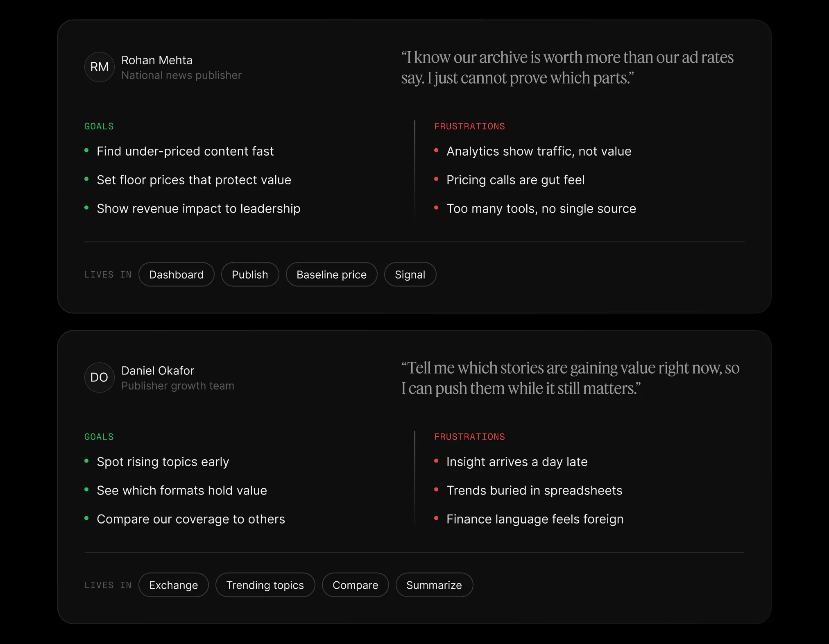Click FRUSTRATIONS heading in Daniel's card
829x644 pixels.
click(470, 437)
